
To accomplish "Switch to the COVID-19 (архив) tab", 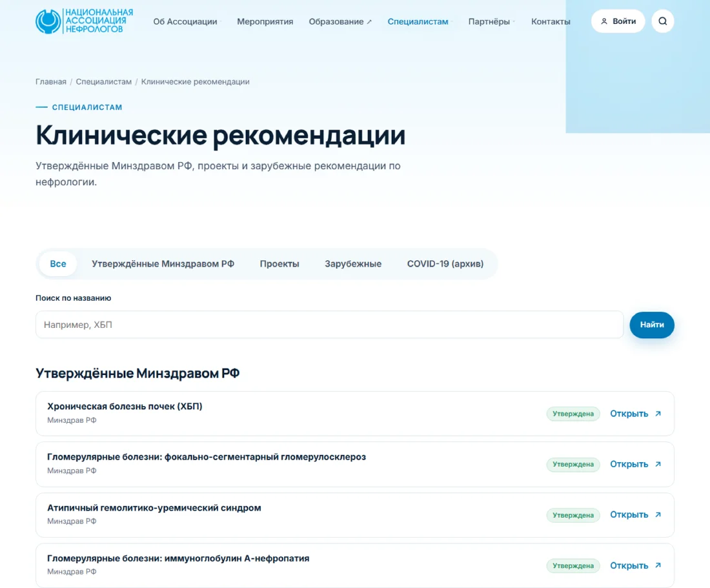I will [x=445, y=264].
